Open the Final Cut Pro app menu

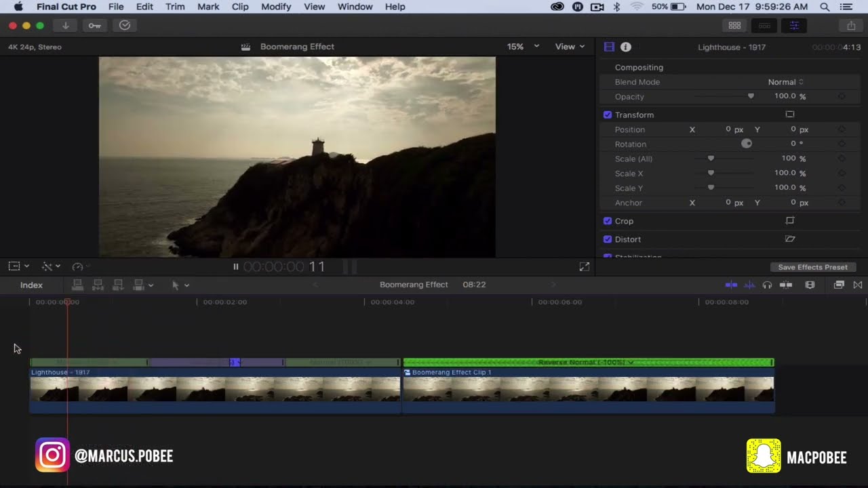click(x=66, y=7)
